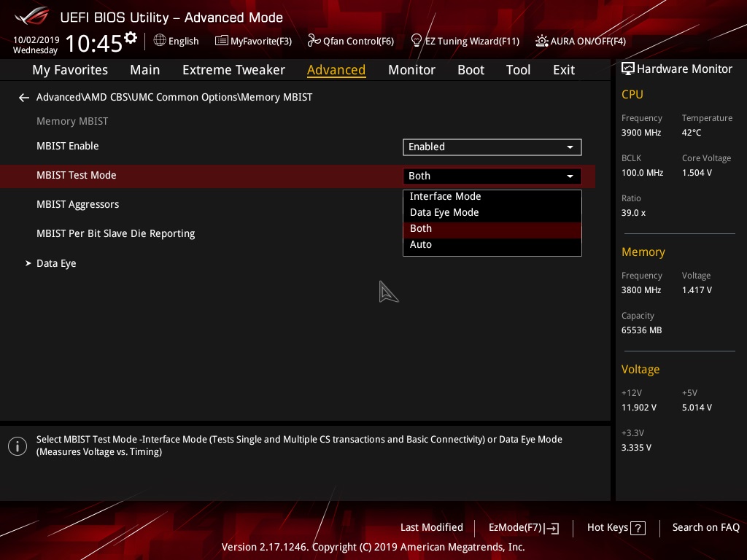Click CPU temperature value 42°C

click(x=692, y=133)
